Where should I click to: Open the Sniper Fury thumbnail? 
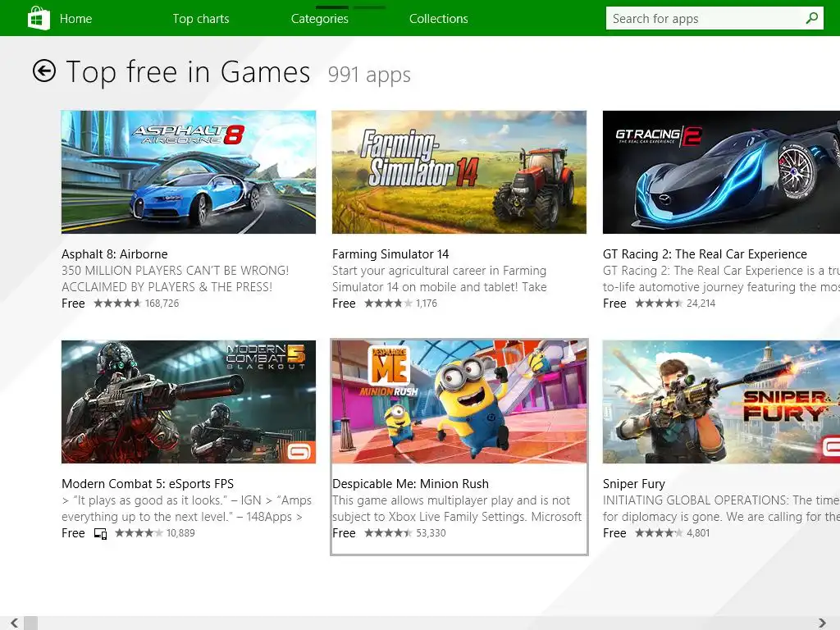(x=721, y=402)
